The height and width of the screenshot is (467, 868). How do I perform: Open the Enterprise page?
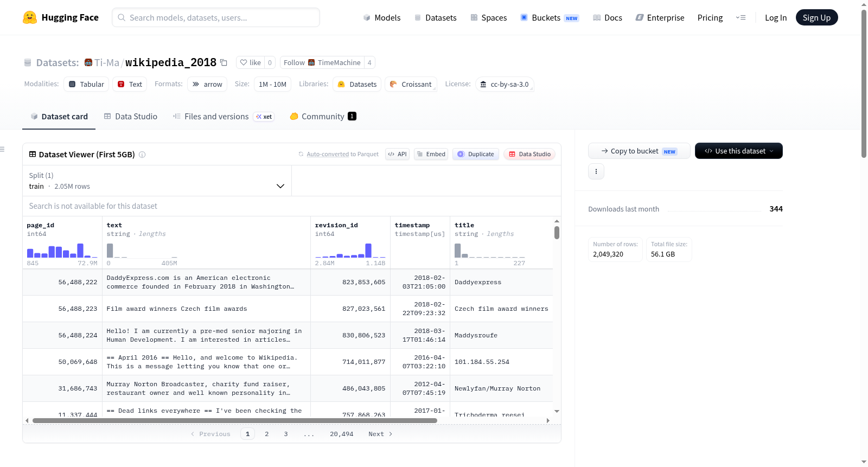tap(660, 17)
